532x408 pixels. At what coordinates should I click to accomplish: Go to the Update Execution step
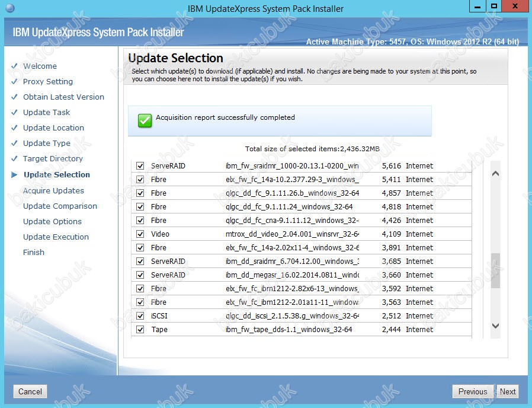[56, 237]
